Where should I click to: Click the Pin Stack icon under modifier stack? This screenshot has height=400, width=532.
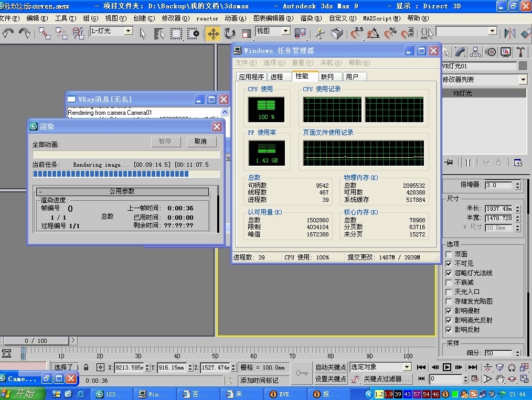449,163
